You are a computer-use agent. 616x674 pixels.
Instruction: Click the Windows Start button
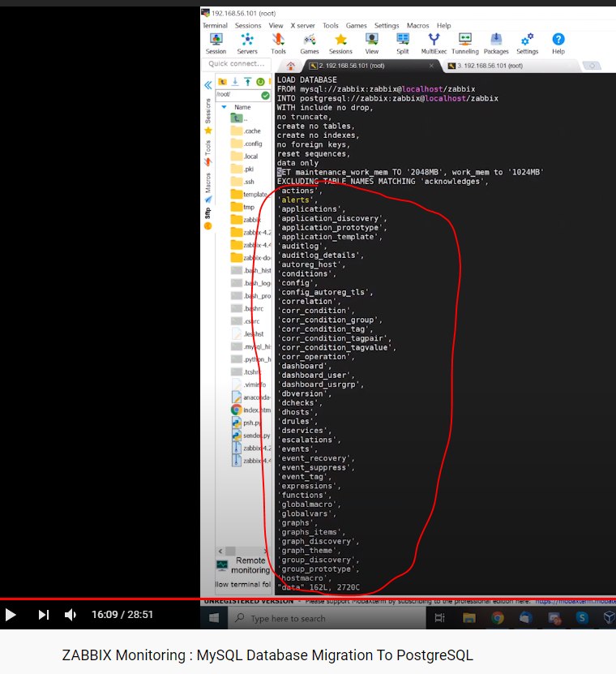[x=213, y=618]
